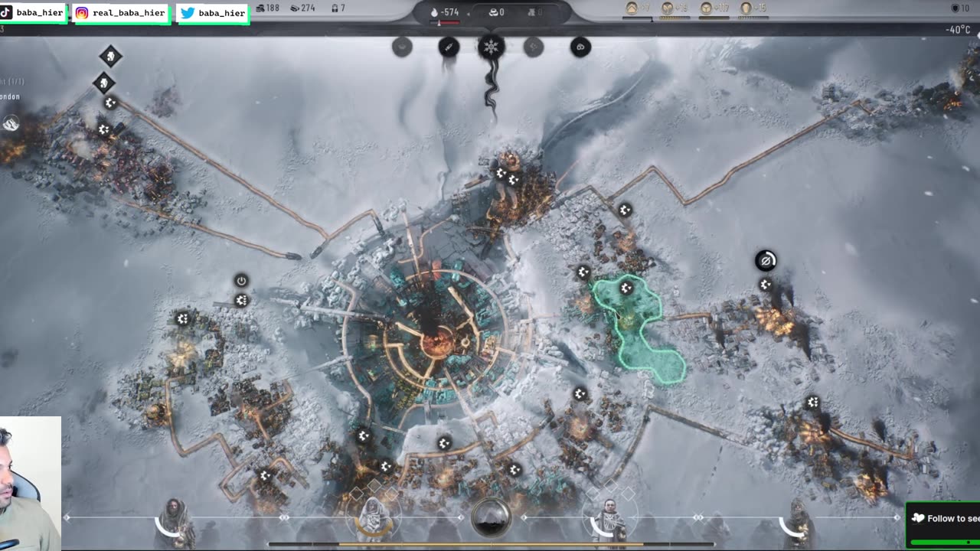The height and width of the screenshot is (551, 980).
Task: Toggle the power button icon on the map
Action: tap(241, 281)
